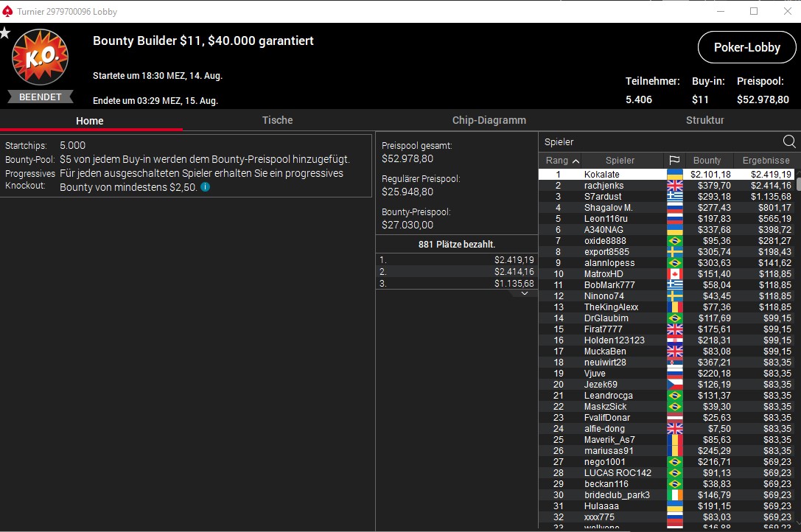Sort players by Ergebnisse column

click(766, 161)
